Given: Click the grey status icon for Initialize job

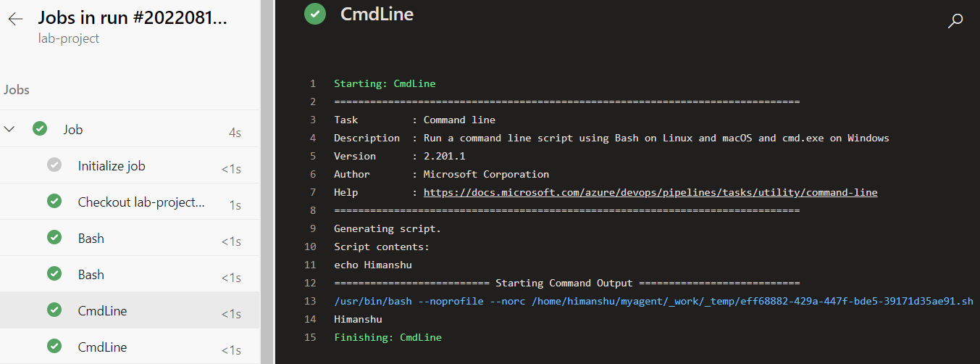Looking at the screenshot, I should tap(54, 165).
